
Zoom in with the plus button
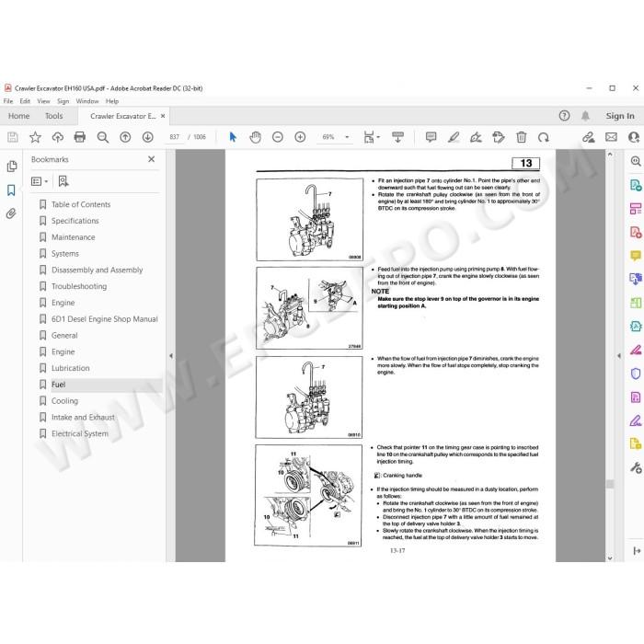(300, 137)
